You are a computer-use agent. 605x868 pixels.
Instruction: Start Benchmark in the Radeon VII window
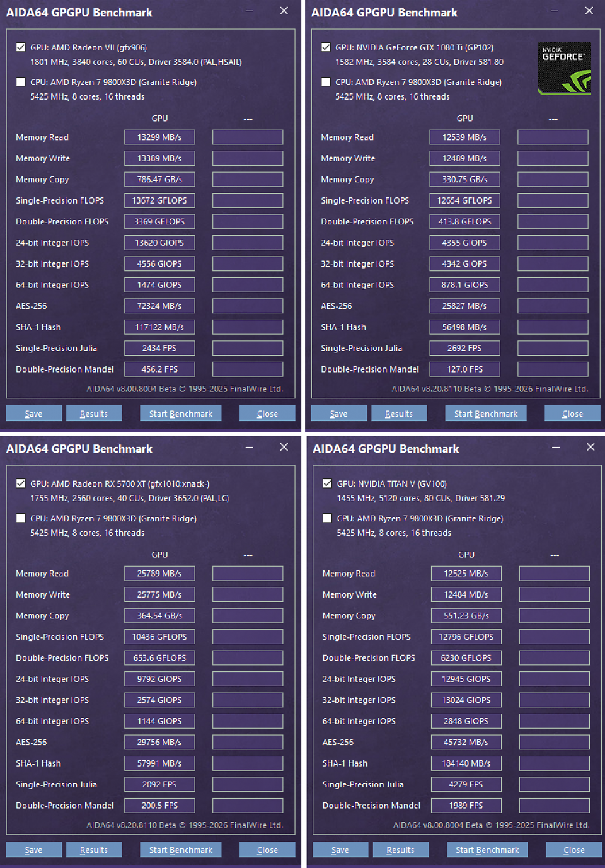[181, 414]
